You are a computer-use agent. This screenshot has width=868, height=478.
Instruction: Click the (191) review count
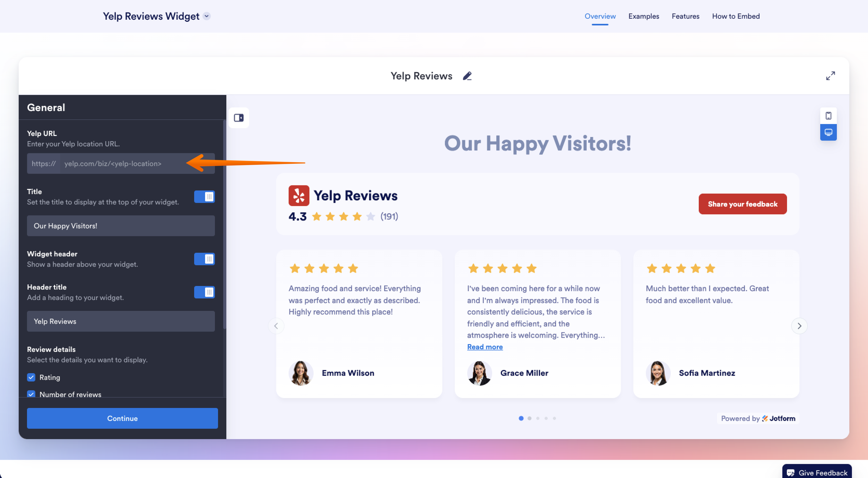(389, 216)
